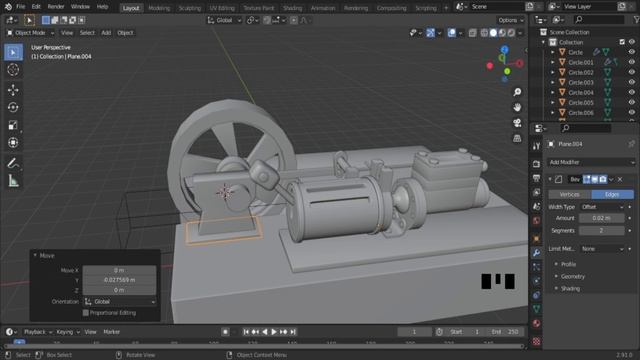Select the Annotate tool
This screenshot has width=640, height=360.
[13, 163]
